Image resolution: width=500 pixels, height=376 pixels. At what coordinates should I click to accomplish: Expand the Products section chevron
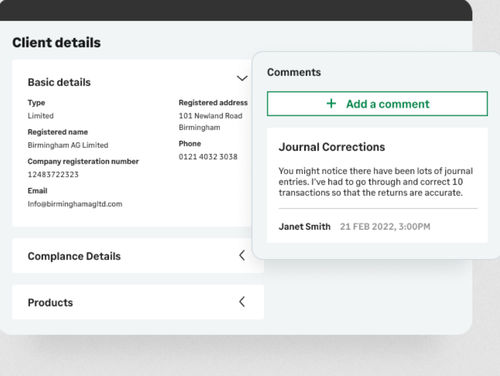coord(242,302)
